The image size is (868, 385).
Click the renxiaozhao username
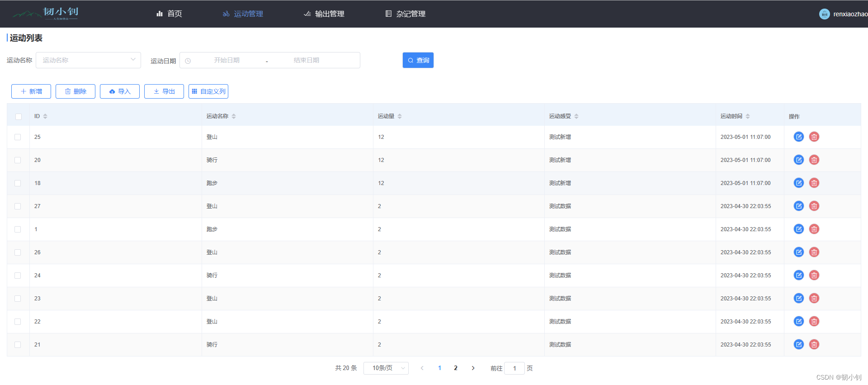850,14
